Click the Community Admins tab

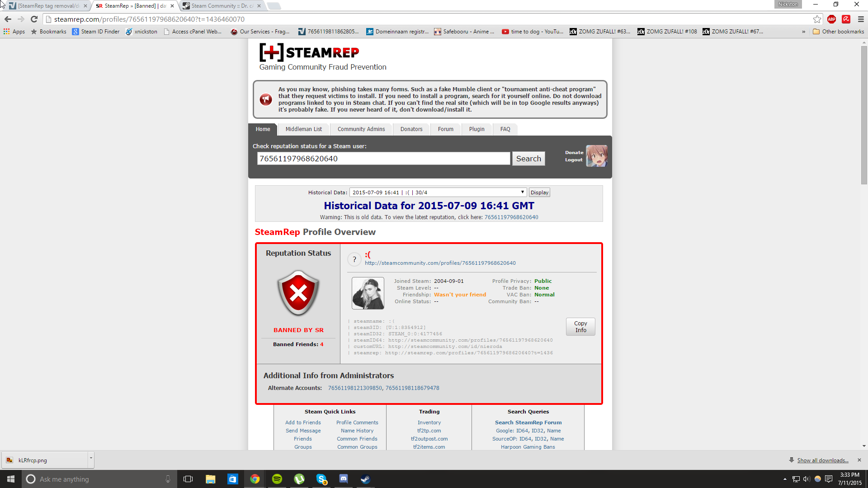361,129
